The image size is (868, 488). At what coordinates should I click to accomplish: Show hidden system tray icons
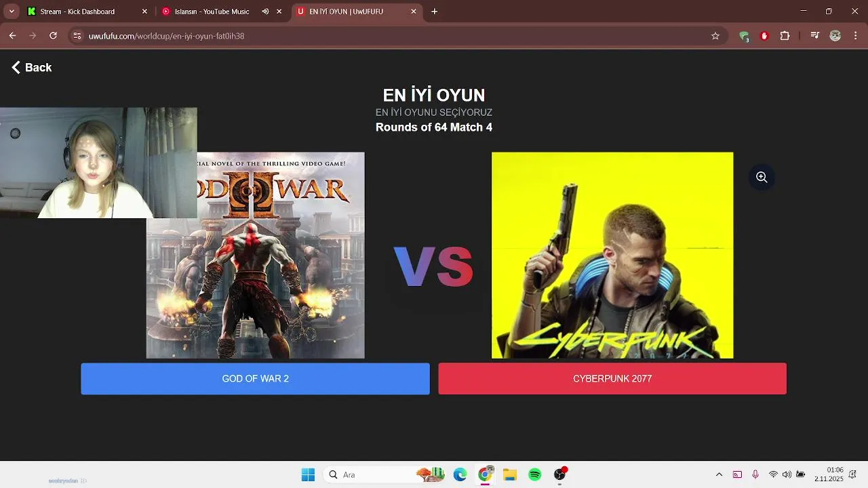719,474
